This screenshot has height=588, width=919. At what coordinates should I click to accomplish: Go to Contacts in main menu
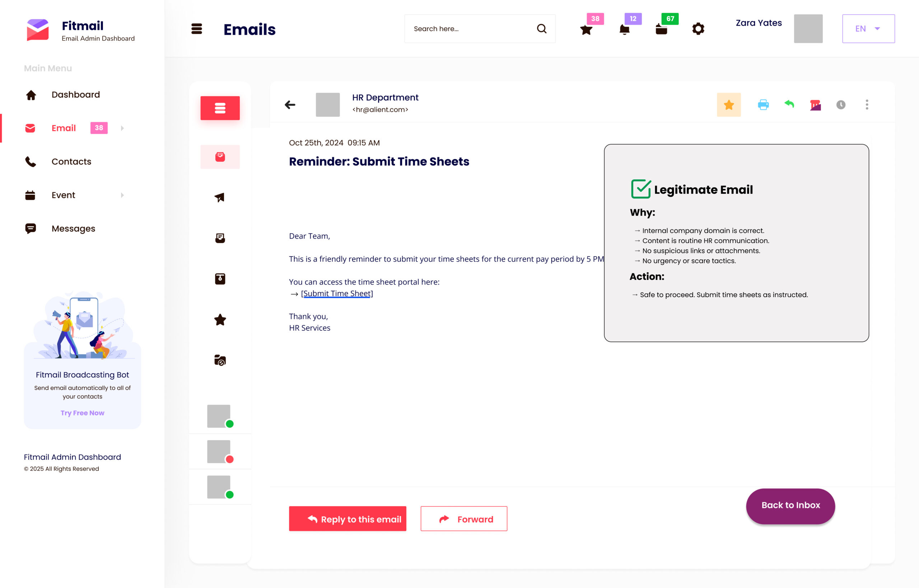coord(71,161)
